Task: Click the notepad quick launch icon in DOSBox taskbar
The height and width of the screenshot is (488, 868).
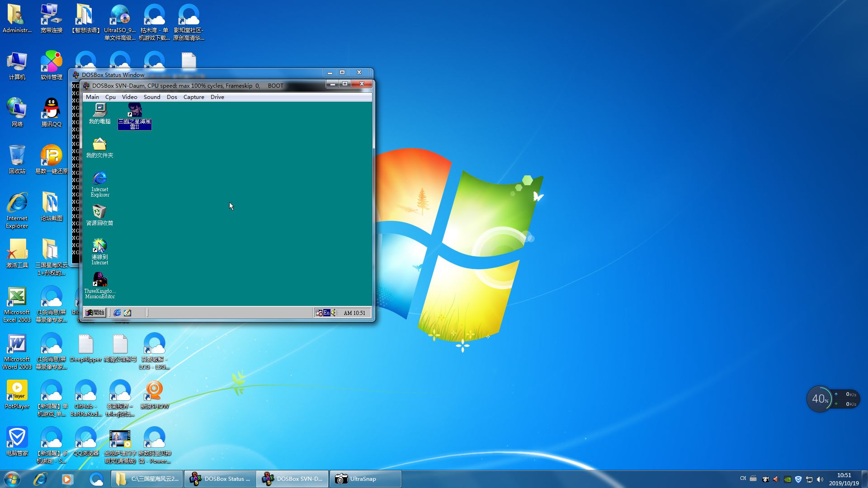Action: pyautogui.click(x=127, y=313)
